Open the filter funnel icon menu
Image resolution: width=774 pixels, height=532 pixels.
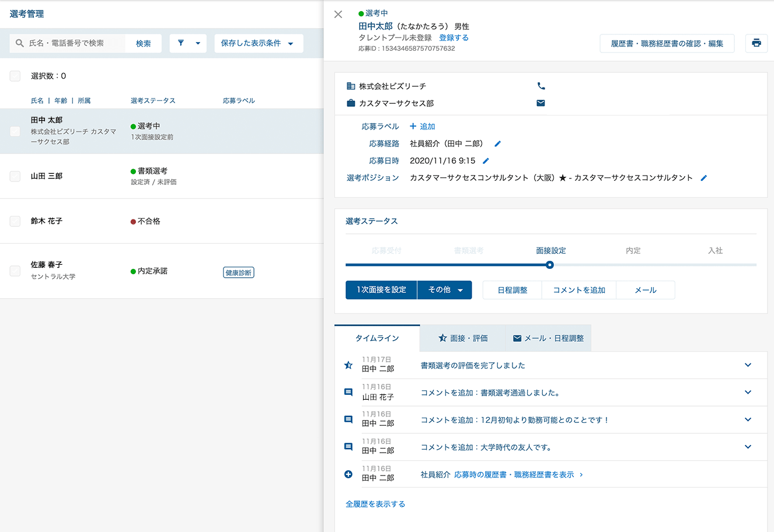point(187,43)
